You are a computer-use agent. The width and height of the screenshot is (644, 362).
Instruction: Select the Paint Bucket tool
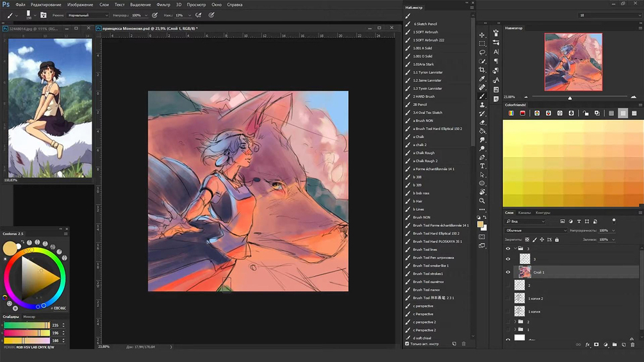[482, 131]
